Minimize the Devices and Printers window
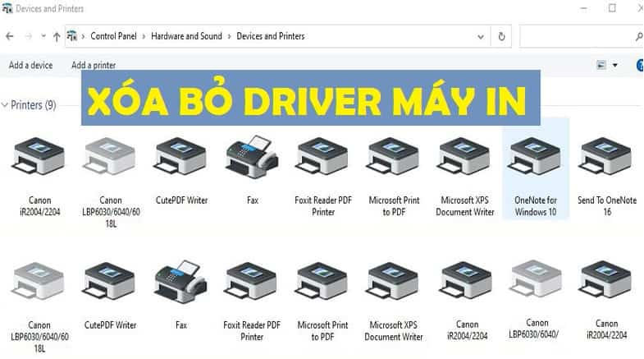Viewport: 644px width, 359px height. (x=583, y=8)
